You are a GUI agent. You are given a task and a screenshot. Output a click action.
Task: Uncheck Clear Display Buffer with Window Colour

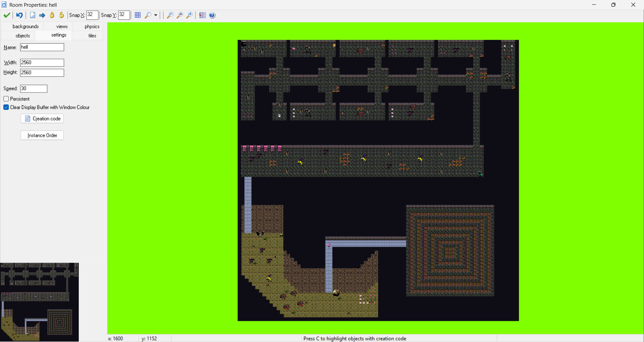(x=6, y=107)
